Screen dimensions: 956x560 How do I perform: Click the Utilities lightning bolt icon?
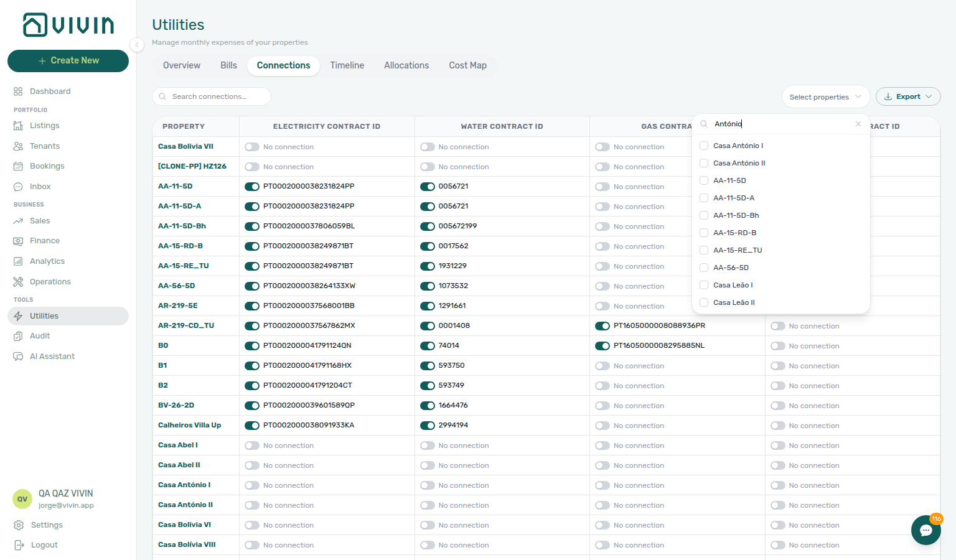point(18,316)
